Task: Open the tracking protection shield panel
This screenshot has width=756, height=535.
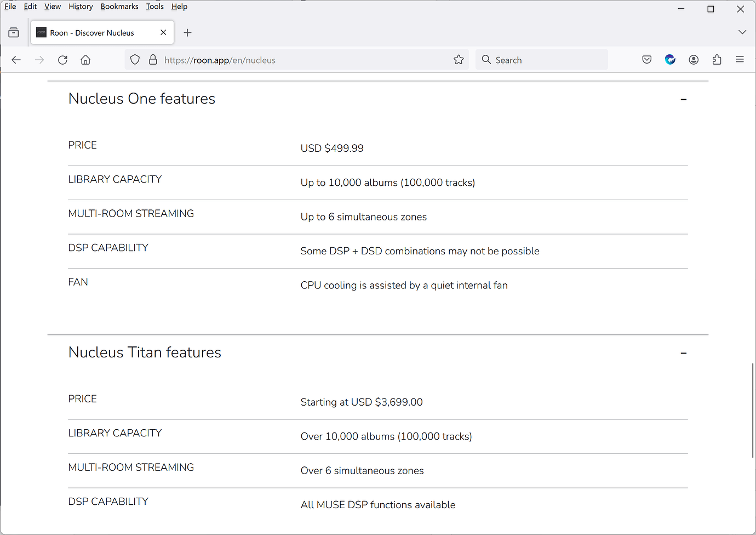Action: point(135,59)
